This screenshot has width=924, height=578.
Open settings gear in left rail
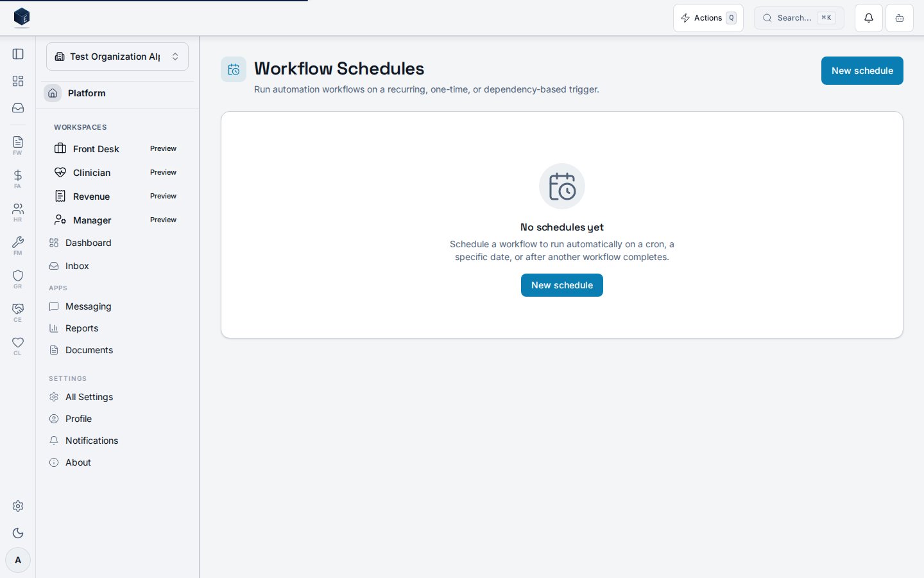pyautogui.click(x=18, y=506)
